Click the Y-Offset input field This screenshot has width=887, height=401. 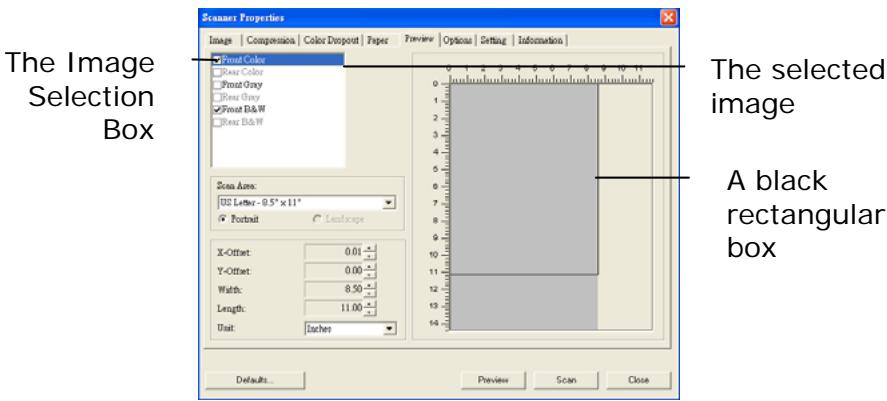(334, 271)
